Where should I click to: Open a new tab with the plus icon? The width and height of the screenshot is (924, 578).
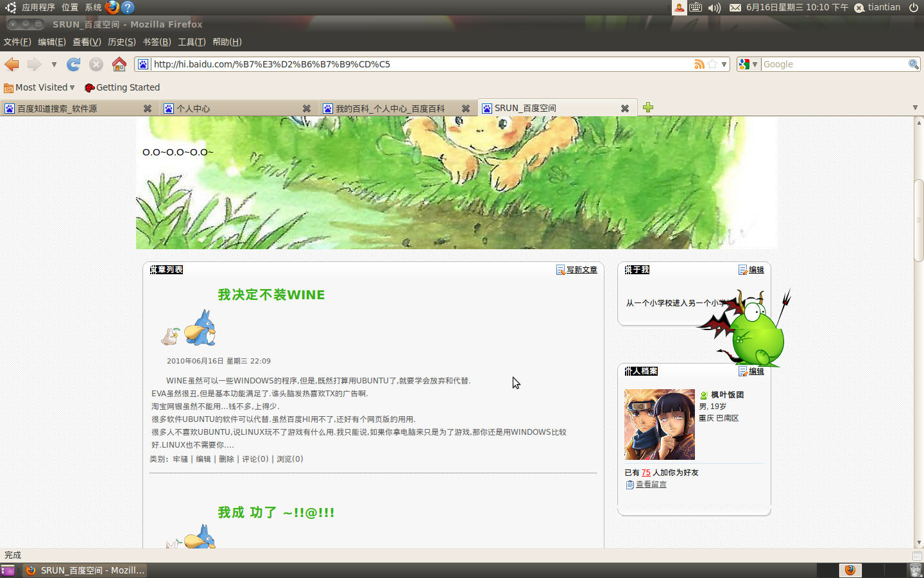(x=648, y=107)
